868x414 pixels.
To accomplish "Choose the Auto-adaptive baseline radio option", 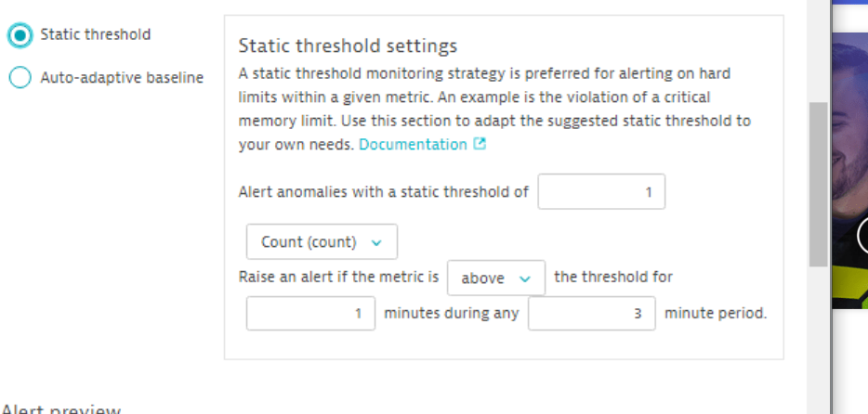I will click(x=20, y=78).
